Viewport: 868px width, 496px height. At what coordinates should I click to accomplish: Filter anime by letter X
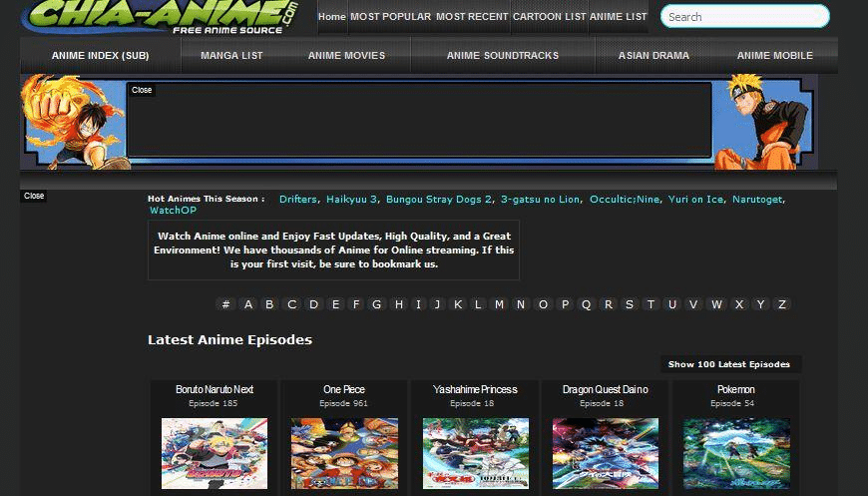(x=739, y=304)
